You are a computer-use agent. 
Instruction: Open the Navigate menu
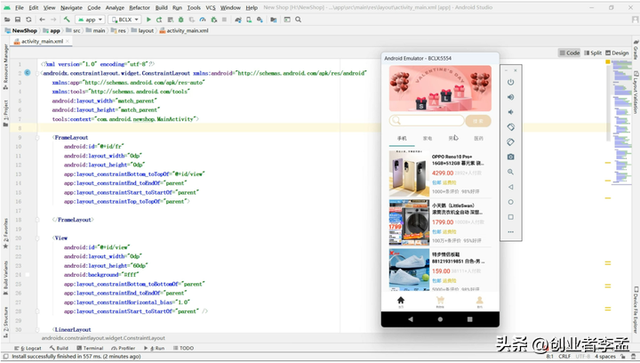point(71,7)
